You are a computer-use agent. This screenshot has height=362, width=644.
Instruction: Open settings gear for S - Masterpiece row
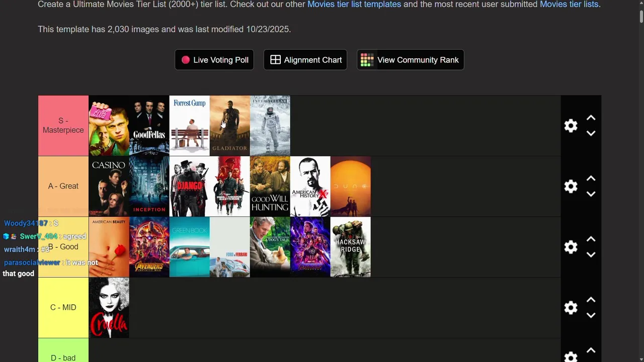[x=571, y=126]
